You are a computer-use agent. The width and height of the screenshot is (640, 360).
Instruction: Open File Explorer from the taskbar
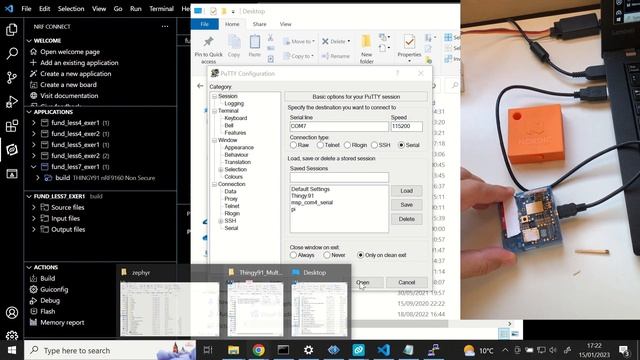point(233,350)
